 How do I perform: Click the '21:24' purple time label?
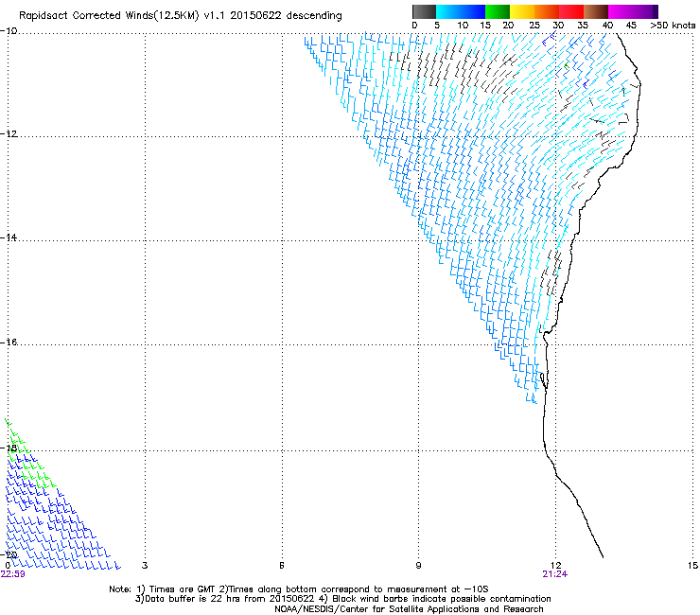click(555, 574)
